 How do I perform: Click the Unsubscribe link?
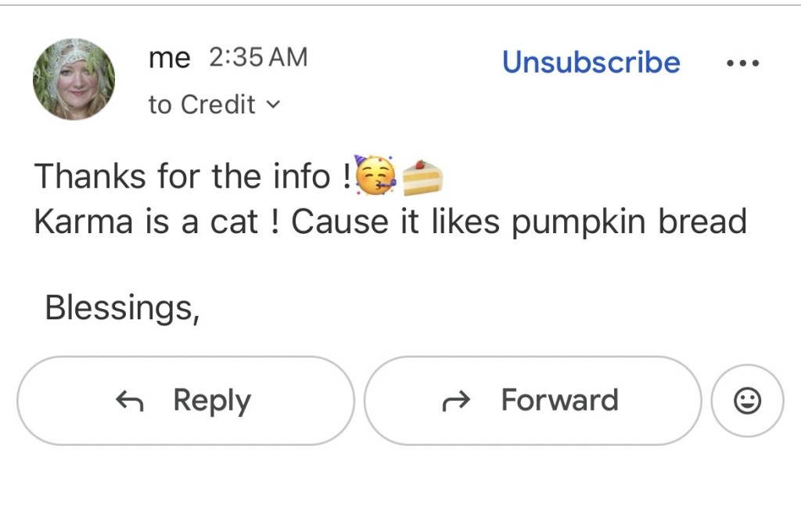[591, 62]
